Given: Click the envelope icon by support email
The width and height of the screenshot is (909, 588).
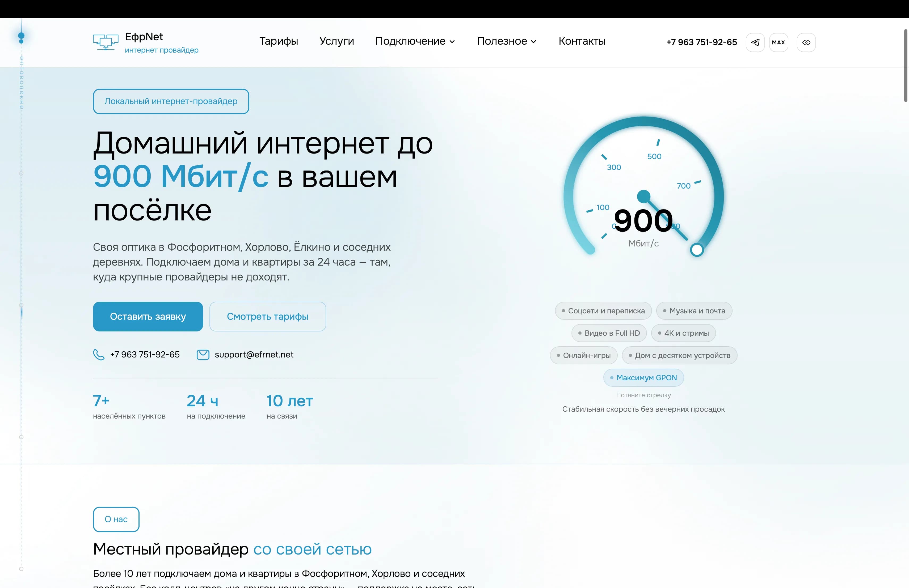Looking at the screenshot, I should pyautogui.click(x=203, y=355).
